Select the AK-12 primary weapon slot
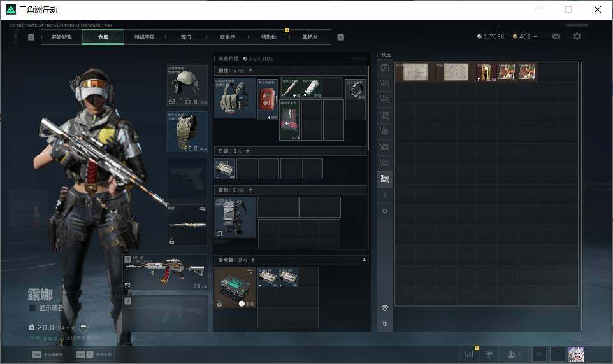This screenshot has height=364, width=613. tap(166, 272)
